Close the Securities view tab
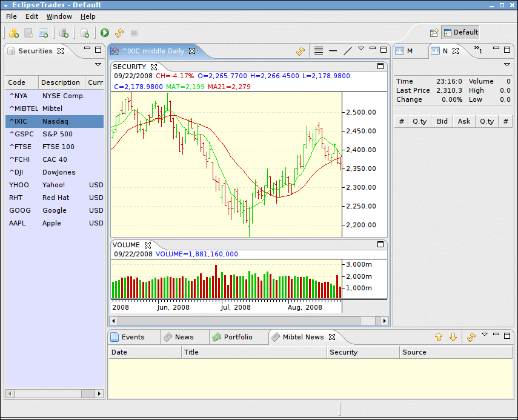 (61, 51)
